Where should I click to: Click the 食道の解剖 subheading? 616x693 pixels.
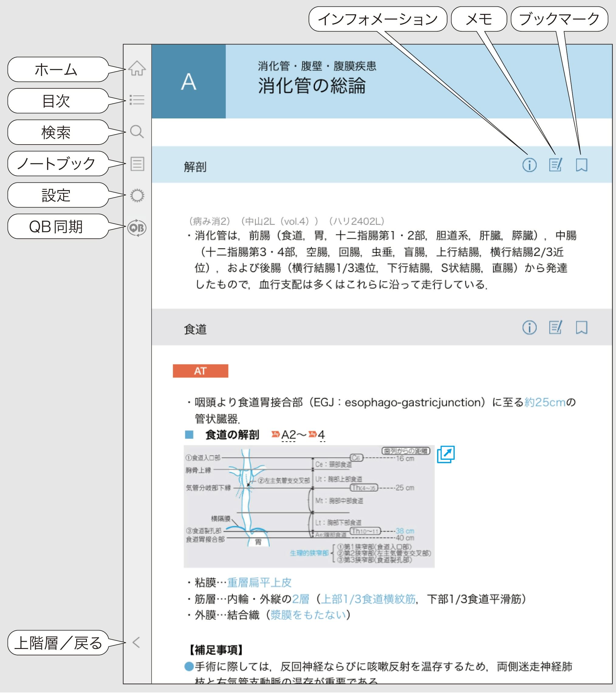coord(232,435)
